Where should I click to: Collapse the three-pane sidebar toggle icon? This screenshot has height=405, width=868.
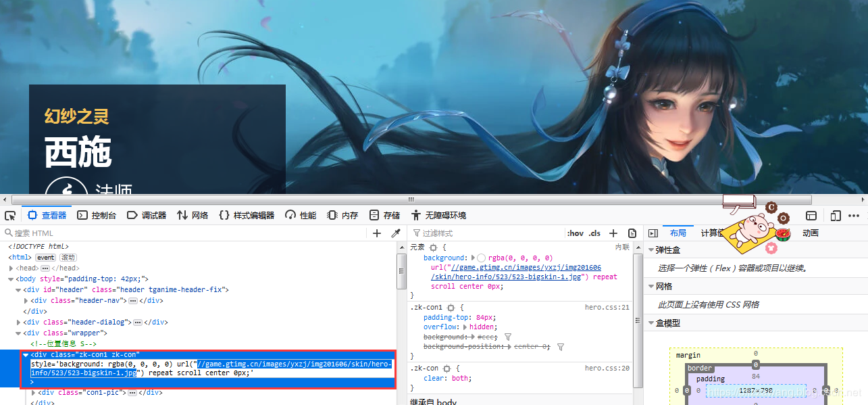tap(653, 233)
